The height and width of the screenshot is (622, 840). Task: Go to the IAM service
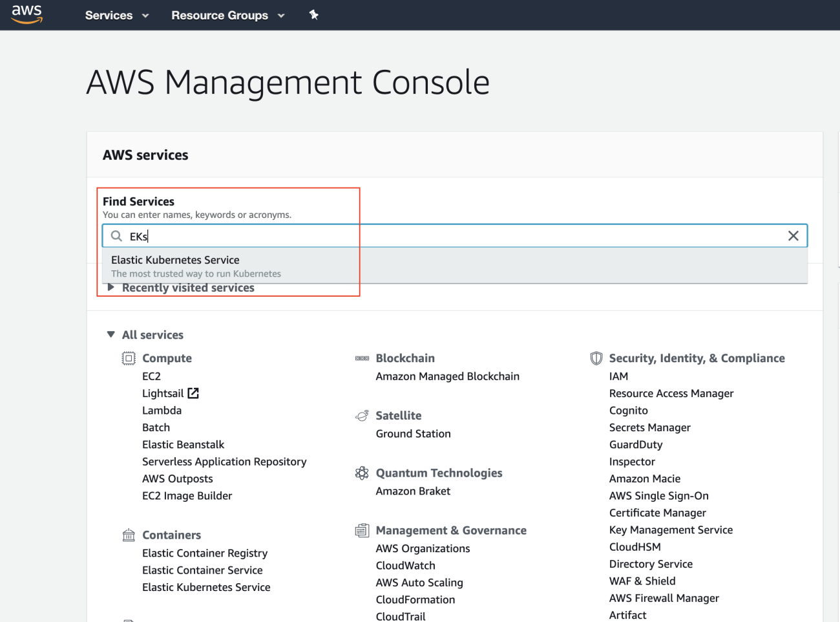pos(618,376)
